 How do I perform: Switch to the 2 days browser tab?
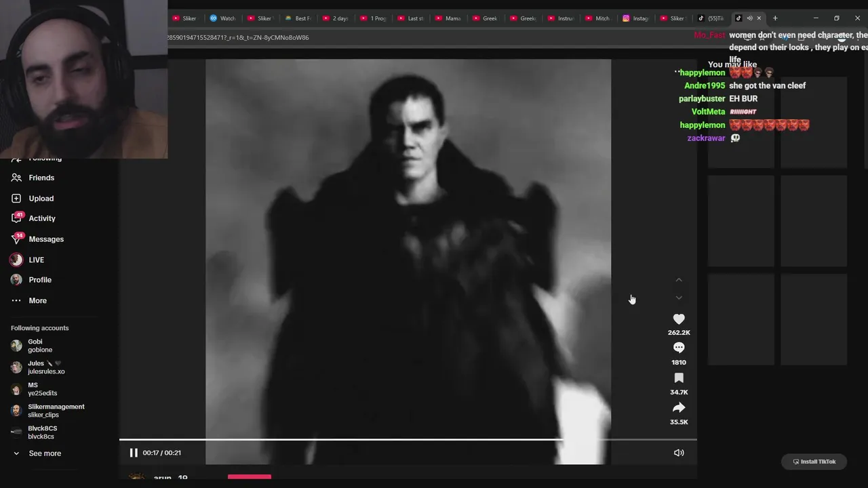[x=335, y=18]
